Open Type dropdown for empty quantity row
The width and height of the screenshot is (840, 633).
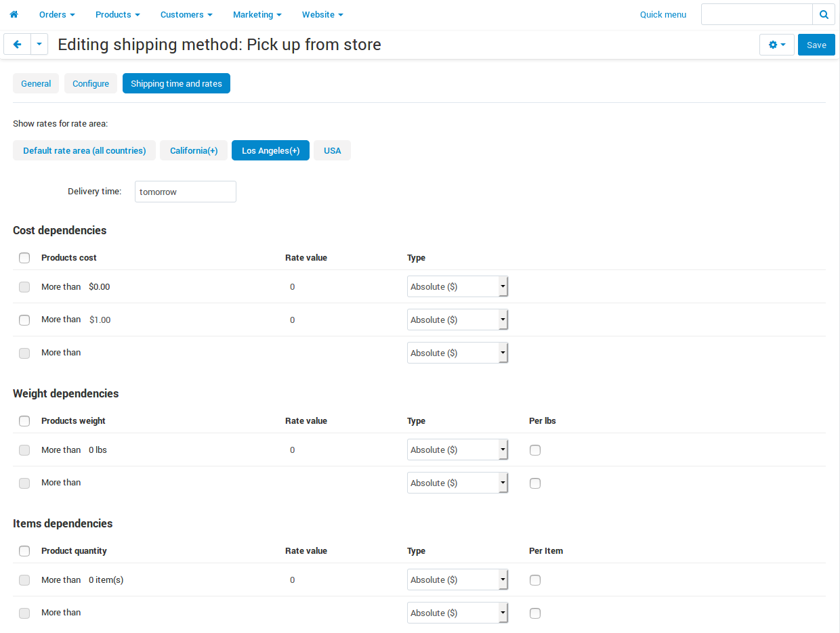(x=457, y=613)
